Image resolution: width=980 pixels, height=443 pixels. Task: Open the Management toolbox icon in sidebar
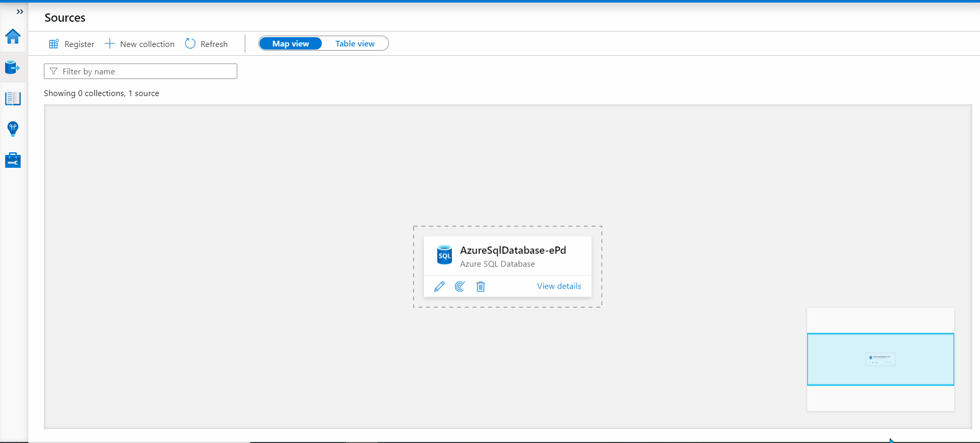(13, 160)
